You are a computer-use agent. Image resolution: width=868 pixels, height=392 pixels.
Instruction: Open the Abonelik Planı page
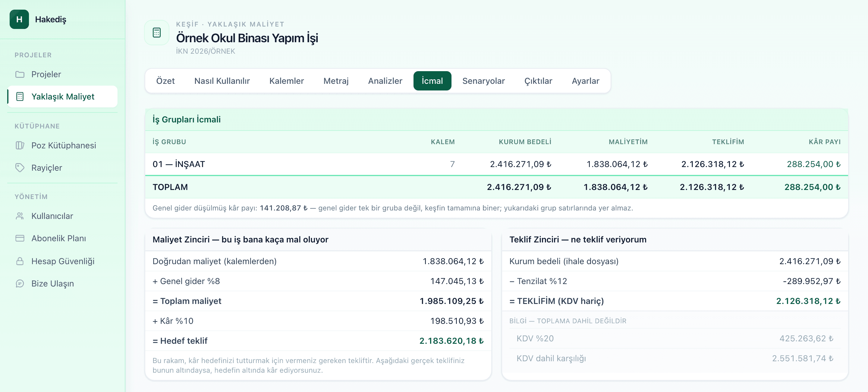[x=62, y=238]
